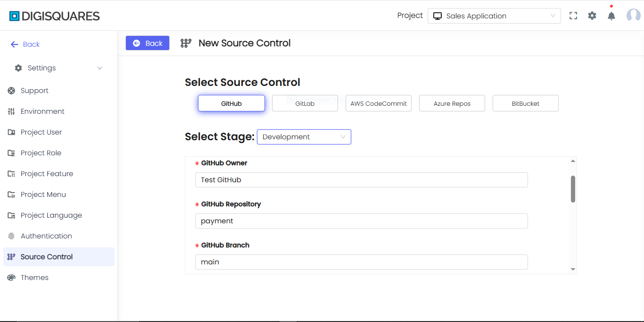Choose AWS CodeCommit option
644x322 pixels.
(379, 103)
